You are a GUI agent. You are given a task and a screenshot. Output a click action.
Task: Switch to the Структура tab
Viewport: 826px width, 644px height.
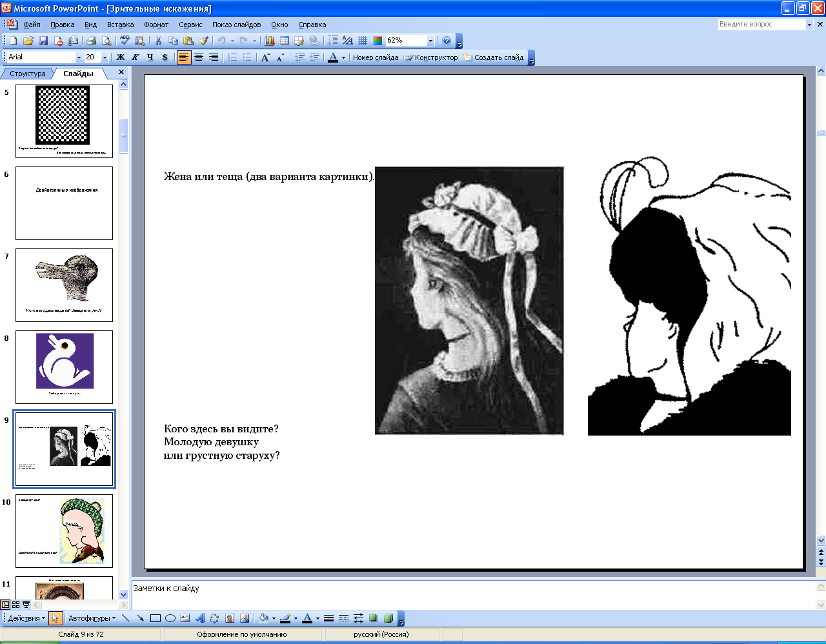pyautogui.click(x=28, y=74)
